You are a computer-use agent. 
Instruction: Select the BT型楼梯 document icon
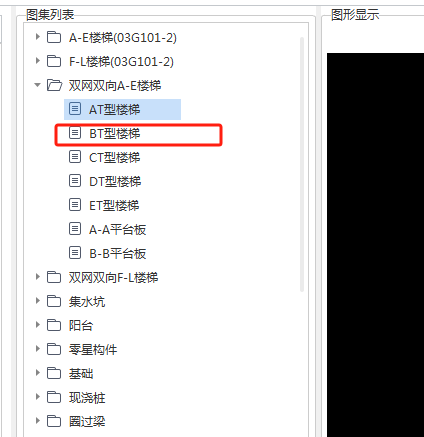(75, 133)
